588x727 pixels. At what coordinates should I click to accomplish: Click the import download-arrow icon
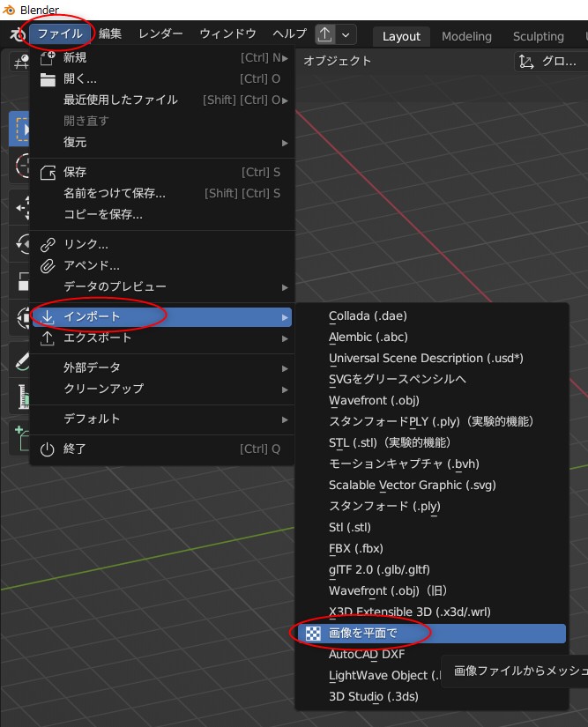pyautogui.click(x=48, y=317)
